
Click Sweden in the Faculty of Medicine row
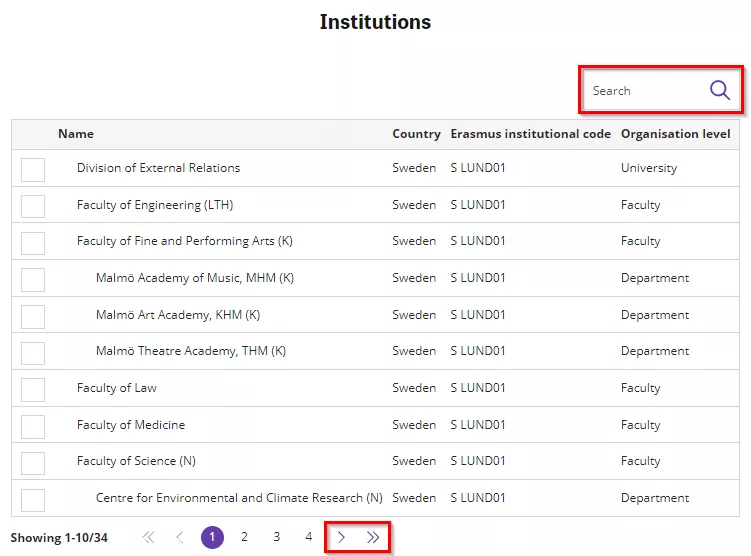click(414, 425)
